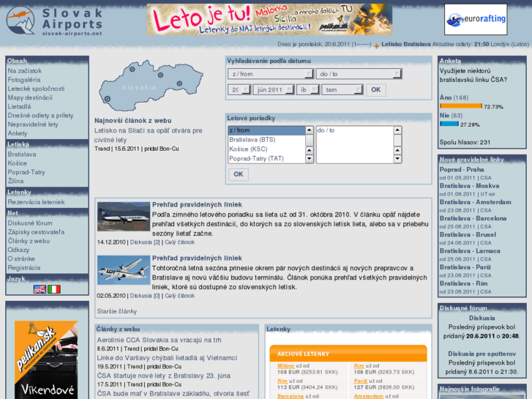Open Nepravidelné lety in the sidebar

[33, 124]
